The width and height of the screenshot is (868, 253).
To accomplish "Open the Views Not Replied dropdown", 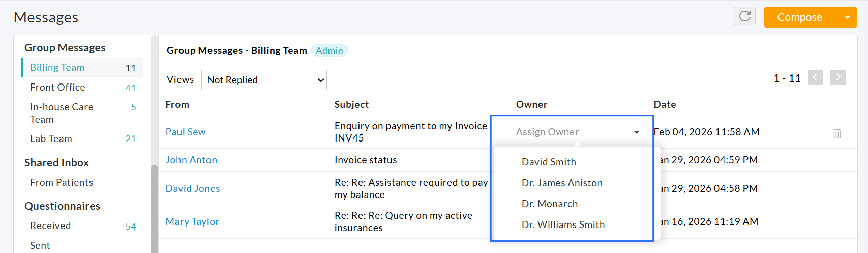I will pyautogui.click(x=264, y=80).
